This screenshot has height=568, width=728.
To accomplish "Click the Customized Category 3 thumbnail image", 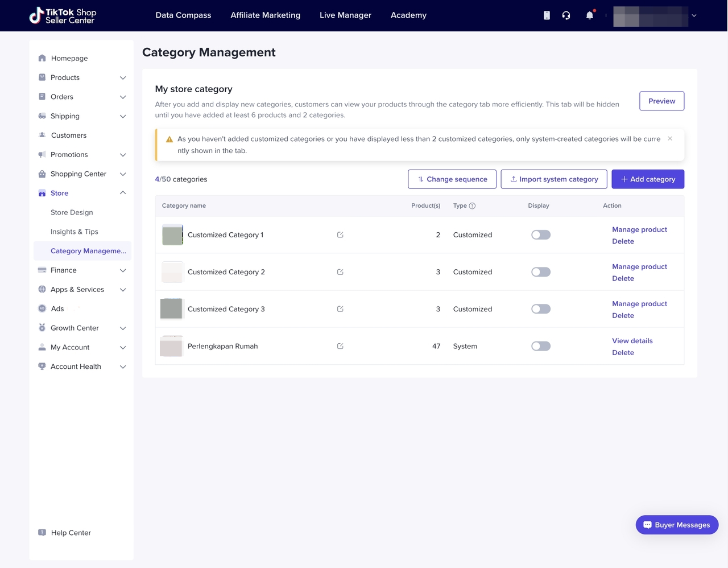I will 172,309.
